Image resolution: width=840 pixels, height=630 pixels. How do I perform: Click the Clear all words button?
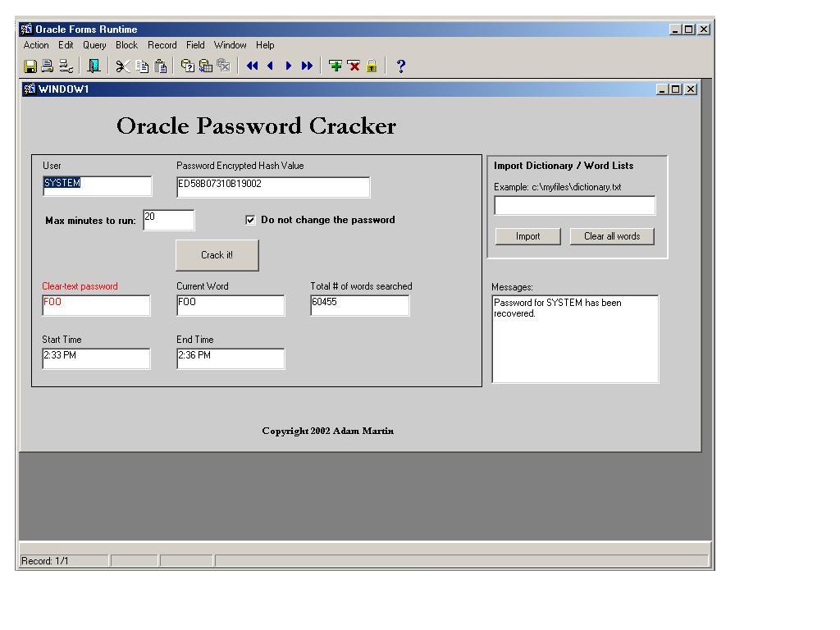612,236
